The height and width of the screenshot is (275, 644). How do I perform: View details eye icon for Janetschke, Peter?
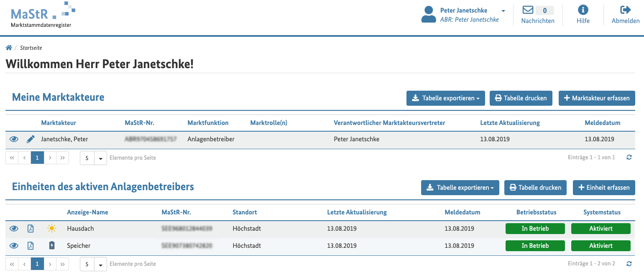point(14,139)
